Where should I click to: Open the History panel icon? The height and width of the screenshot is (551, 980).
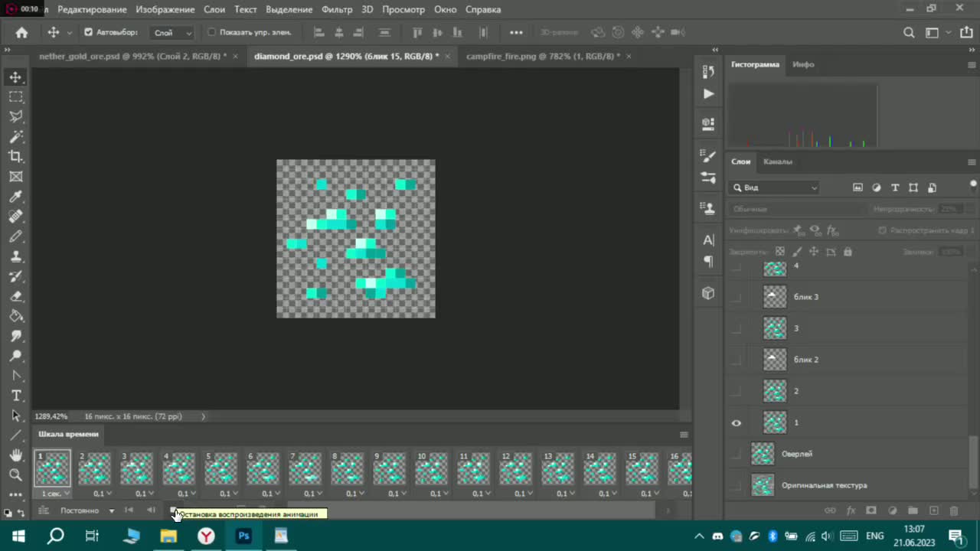[708, 71]
